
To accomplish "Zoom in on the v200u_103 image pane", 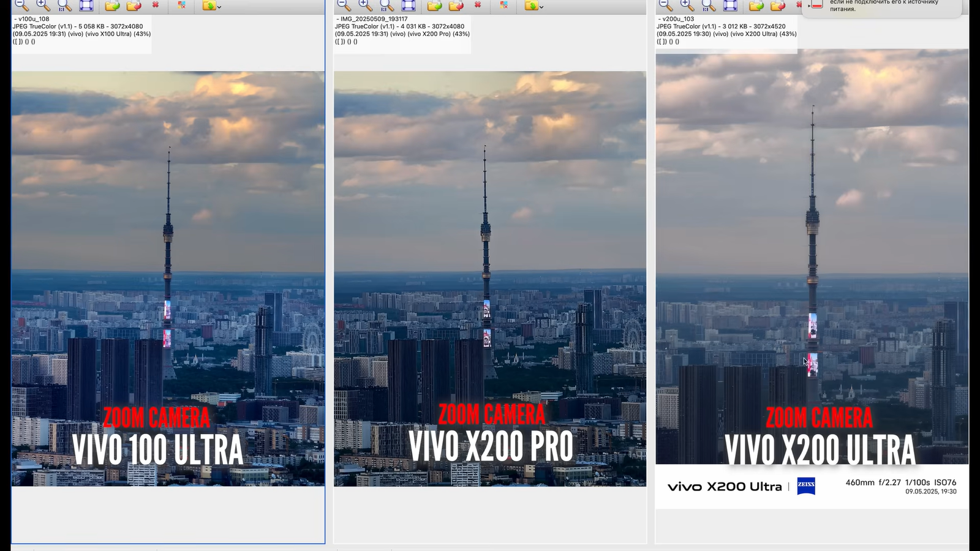I will [687, 6].
